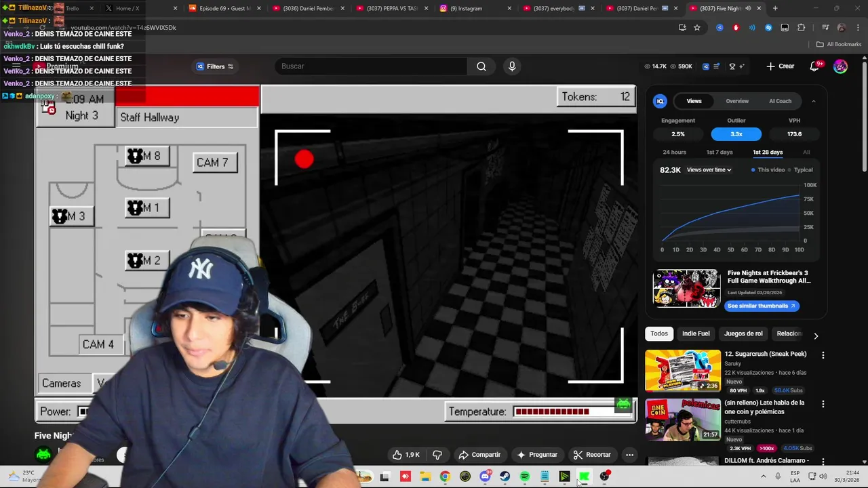Click the 2.5% Engagement value
Viewport: 868px width, 488px height.
click(678, 134)
